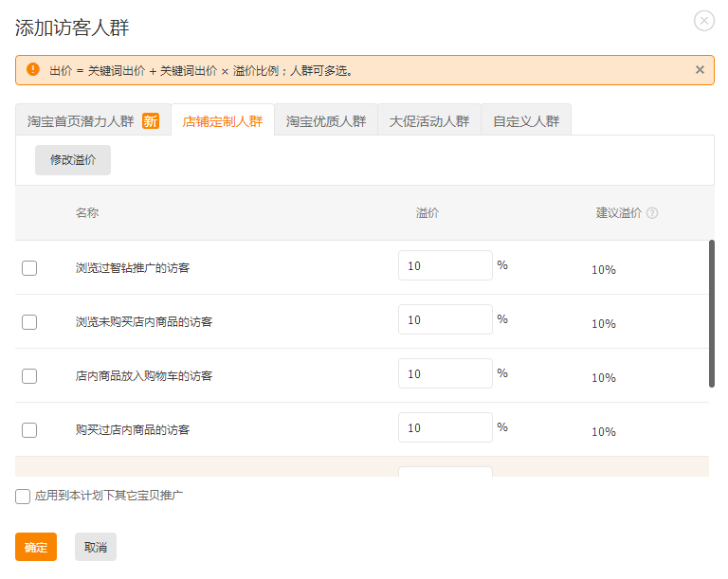Go to the 自定义人群 tab
Screen dimensions: 728x579
click(x=526, y=121)
